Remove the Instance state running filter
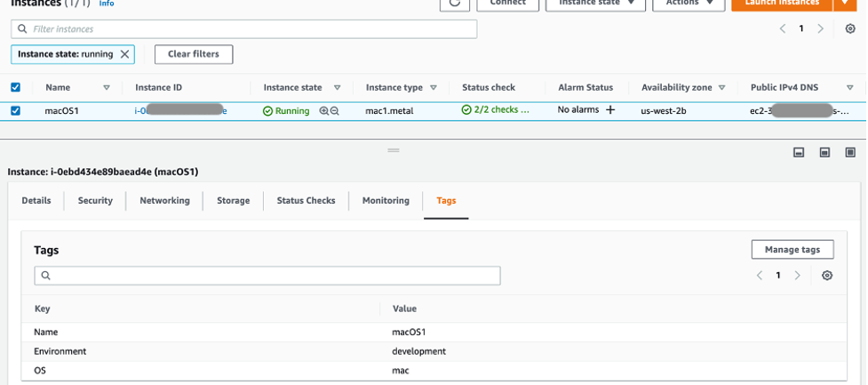Screen dimensions: 868x385 [x=124, y=54]
